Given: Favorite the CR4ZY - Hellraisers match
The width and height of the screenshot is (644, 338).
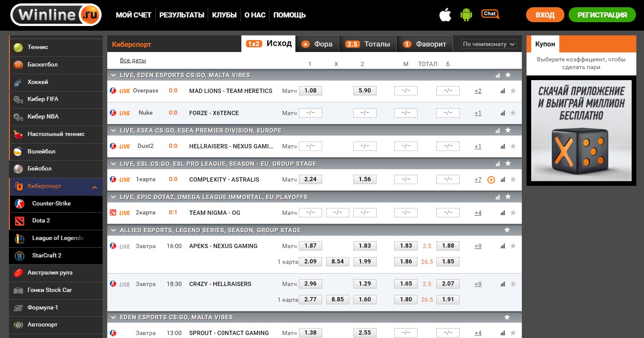Looking at the screenshot, I should point(513,284).
